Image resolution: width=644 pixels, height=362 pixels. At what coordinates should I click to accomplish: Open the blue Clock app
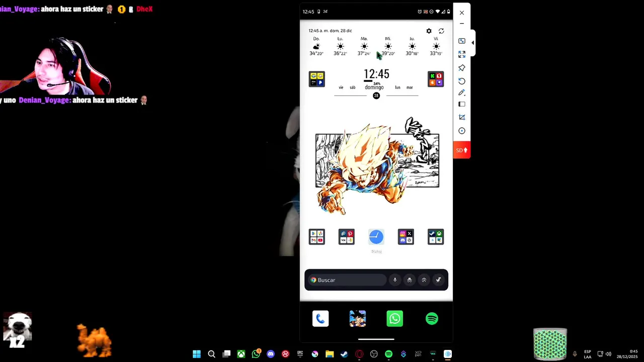[376, 237]
